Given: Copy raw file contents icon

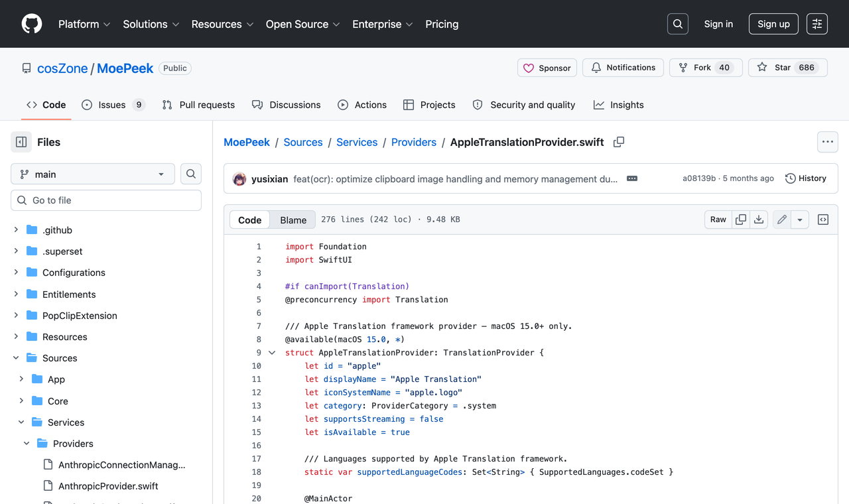Looking at the screenshot, I should click(x=741, y=220).
